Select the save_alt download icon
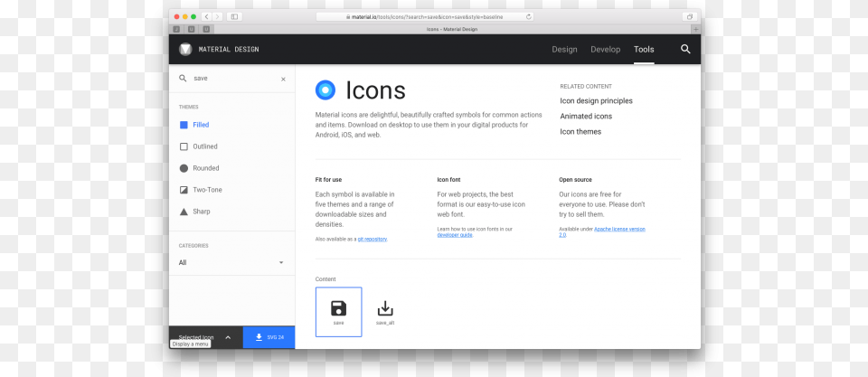This screenshot has width=868, height=377. [385, 311]
